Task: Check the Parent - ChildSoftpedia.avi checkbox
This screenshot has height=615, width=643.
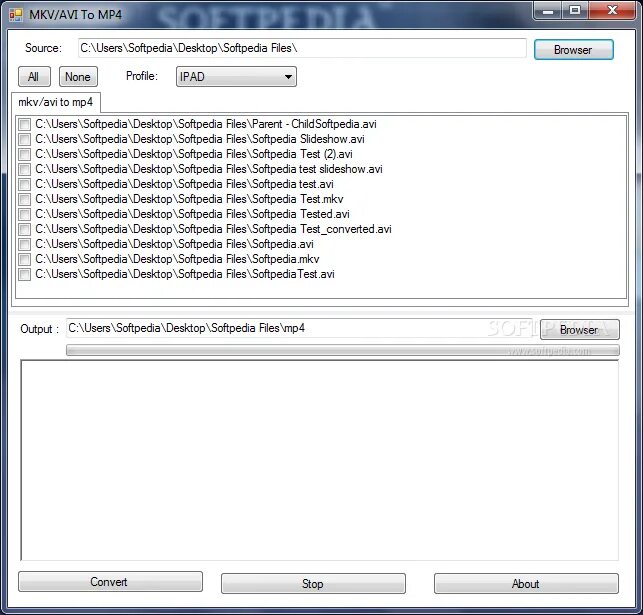Action: point(25,124)
